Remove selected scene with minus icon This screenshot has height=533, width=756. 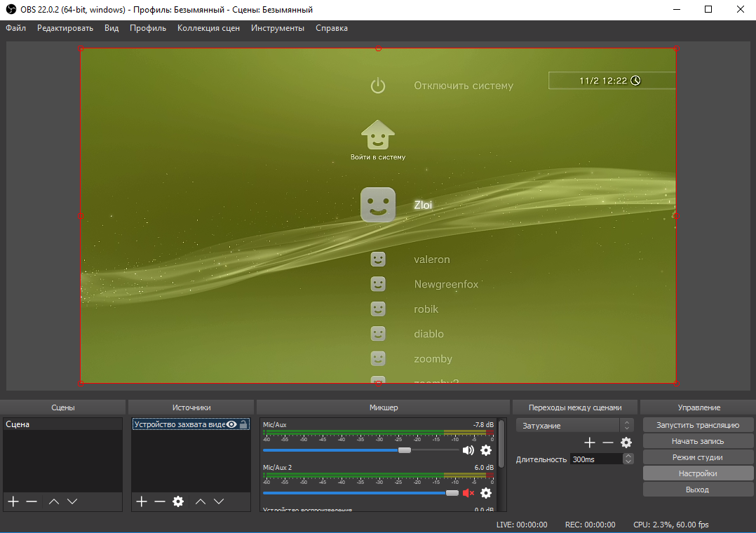(32, 501)
